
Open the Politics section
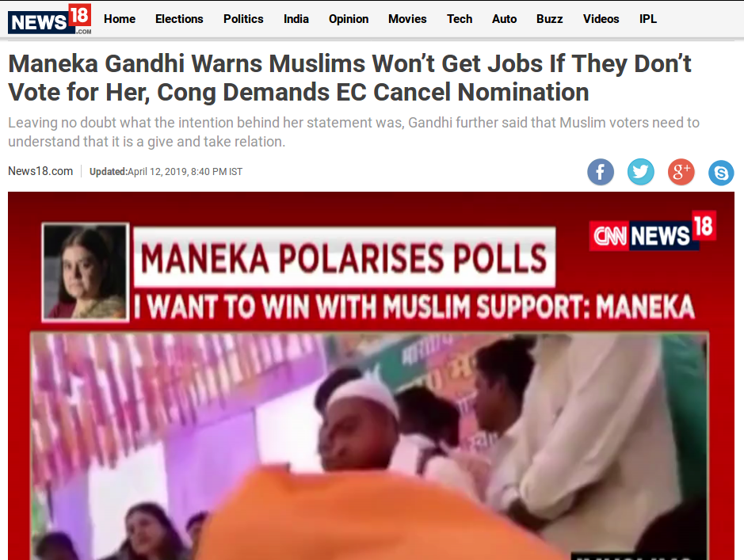tap(243, 19)
